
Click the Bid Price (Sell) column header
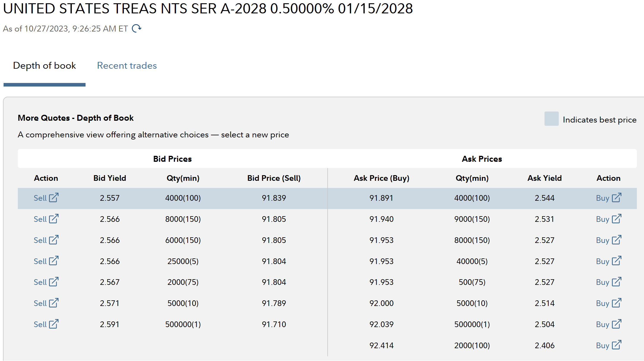274,178
